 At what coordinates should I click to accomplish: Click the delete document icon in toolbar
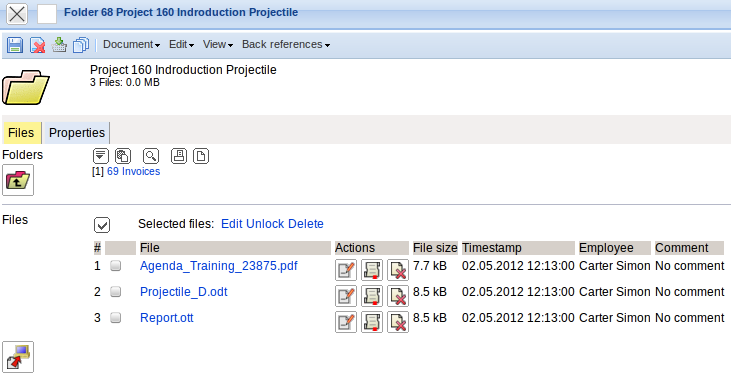[x=37, y=45]
